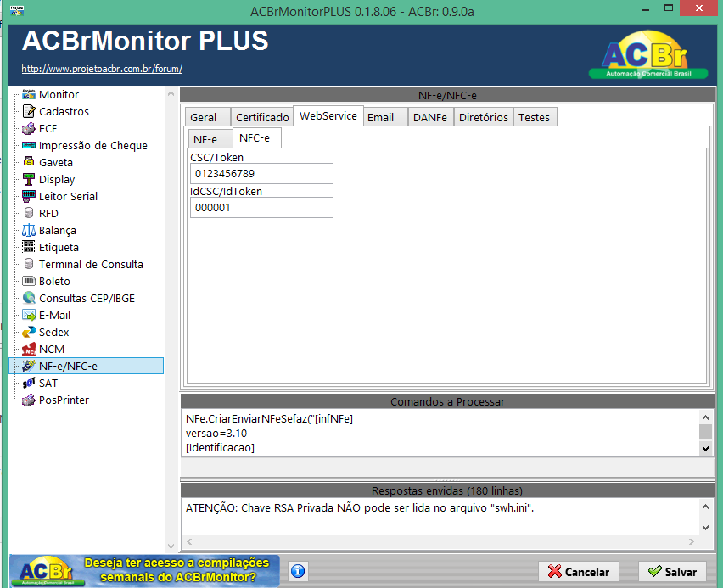Select the NCM red icon
Image resolution: width=723 pixels, height=588 pixels.
[x=29, y=349]
